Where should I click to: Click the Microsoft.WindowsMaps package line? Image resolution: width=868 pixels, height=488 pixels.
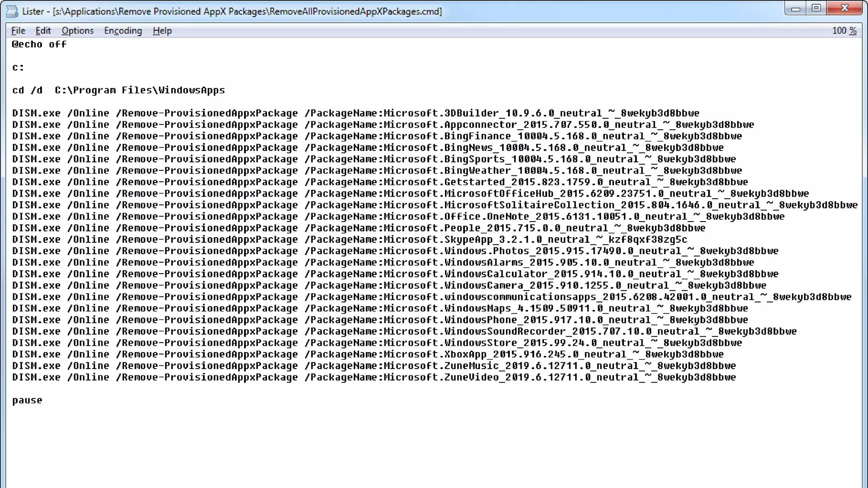pyautogui.click(x=380, y=308)
